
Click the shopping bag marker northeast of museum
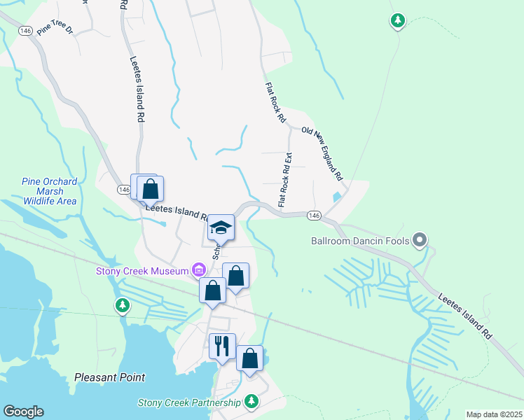[x=235, y=276]
